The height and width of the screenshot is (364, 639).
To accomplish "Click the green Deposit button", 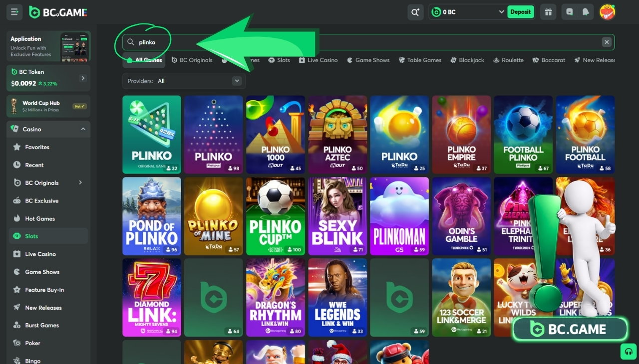I will pos(521,12).
